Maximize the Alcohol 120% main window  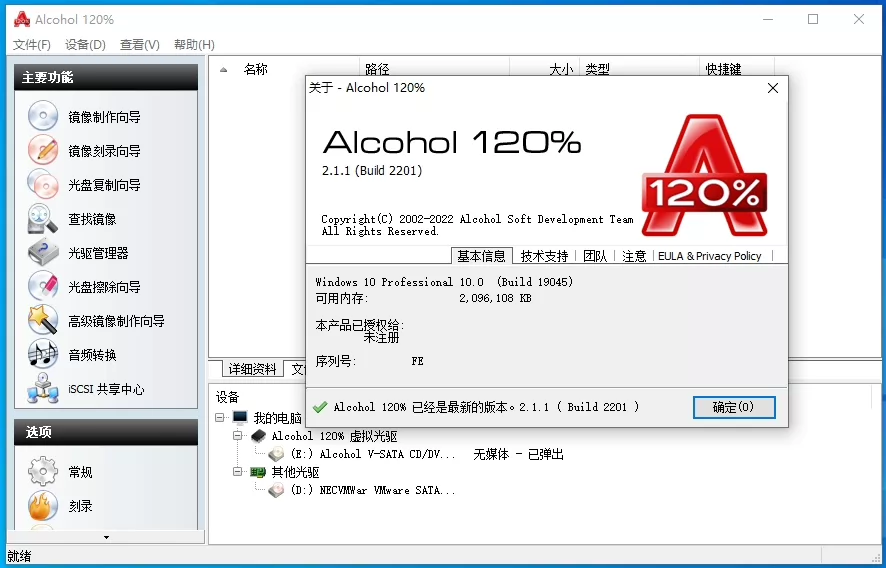(813, 19)
